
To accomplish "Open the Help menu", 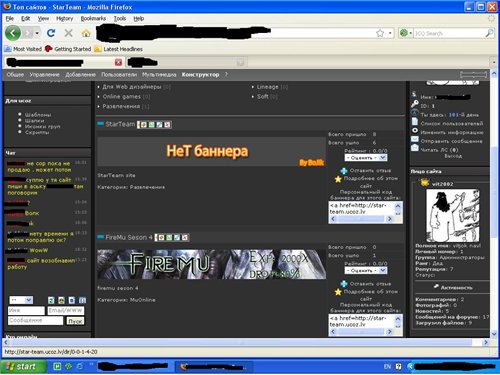I will pos(139,18).
